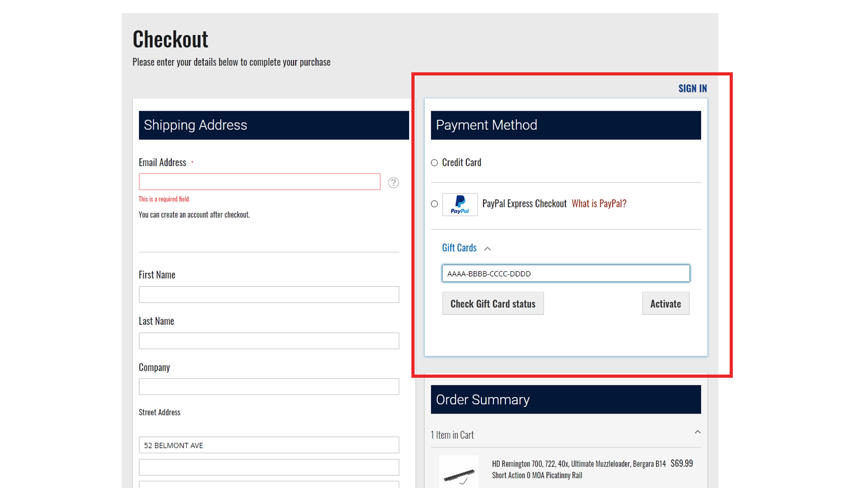Open the SIGN IN link

tap(692, 89)
